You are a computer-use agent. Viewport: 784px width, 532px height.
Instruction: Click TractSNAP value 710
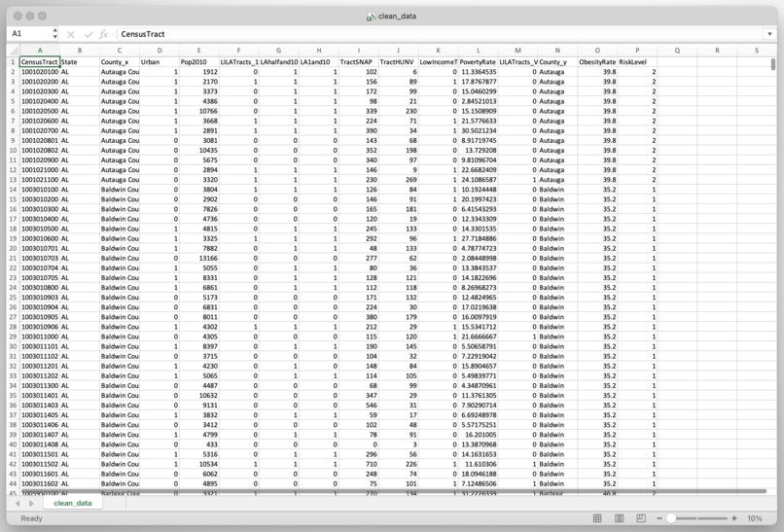(x=359, y=464)
